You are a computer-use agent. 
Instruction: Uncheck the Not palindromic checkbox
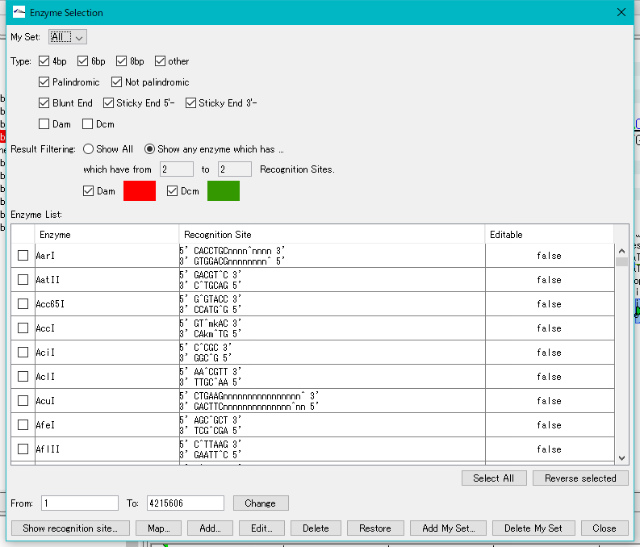[x=116, y=82]
